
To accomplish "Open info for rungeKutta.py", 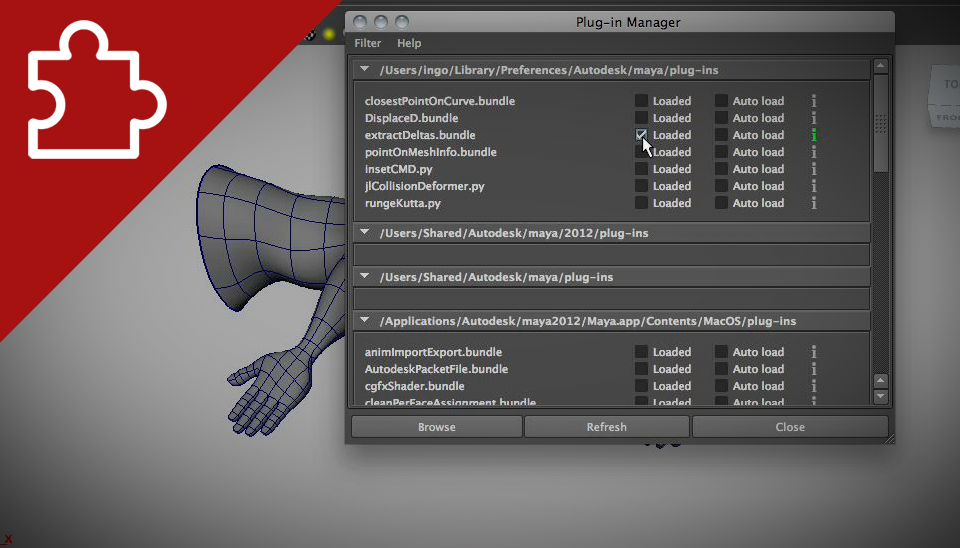I will click(814, 203).
